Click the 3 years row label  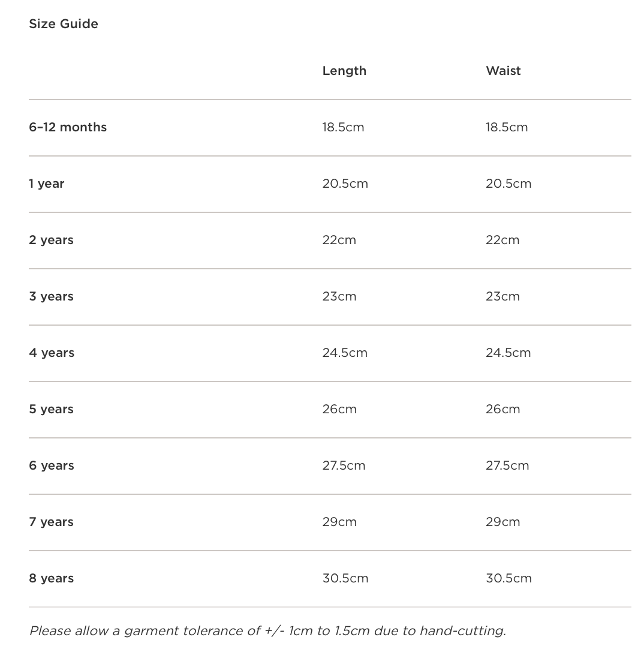pos(51,296)
